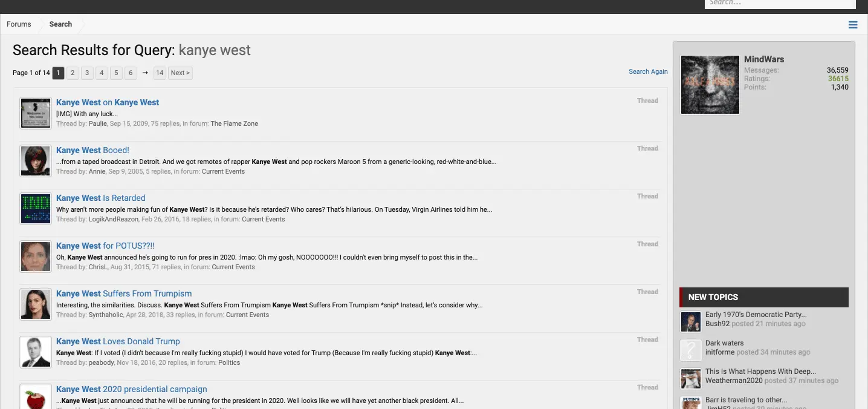The height and width of the screenshot is (409, 868).
Task: Click LogikAndReazon's green avatar icon
Action: 36,209
